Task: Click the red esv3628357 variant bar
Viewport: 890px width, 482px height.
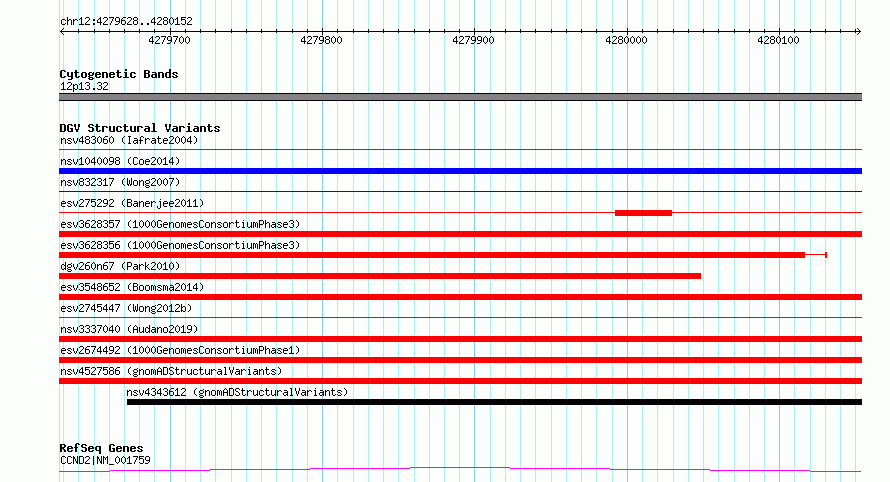Action: (460, 234)
